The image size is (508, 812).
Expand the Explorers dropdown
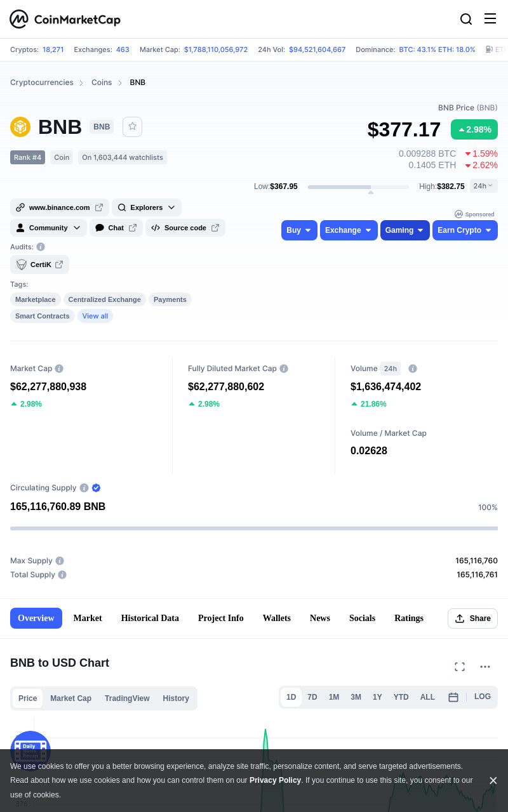pyautogui.click(x=147, y=207)
